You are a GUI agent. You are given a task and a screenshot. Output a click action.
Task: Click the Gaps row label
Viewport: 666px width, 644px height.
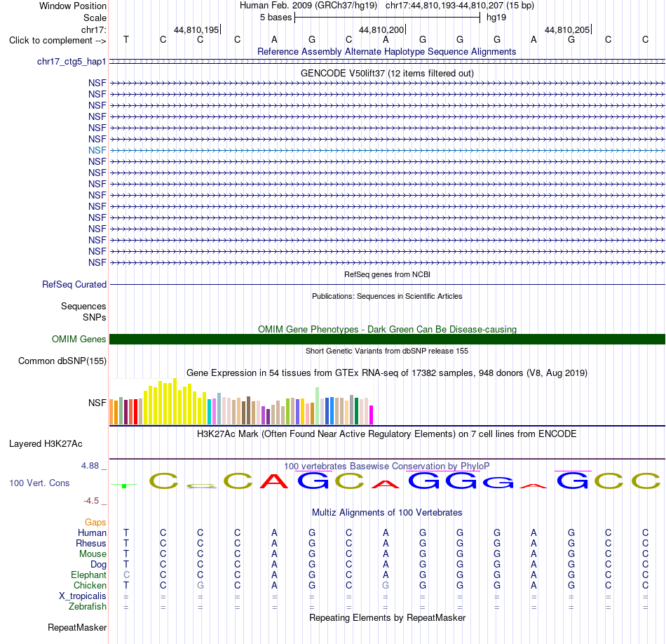95,523
